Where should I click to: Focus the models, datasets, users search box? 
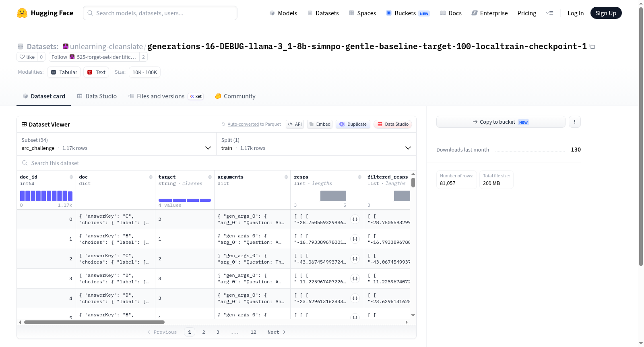point(160,13)
